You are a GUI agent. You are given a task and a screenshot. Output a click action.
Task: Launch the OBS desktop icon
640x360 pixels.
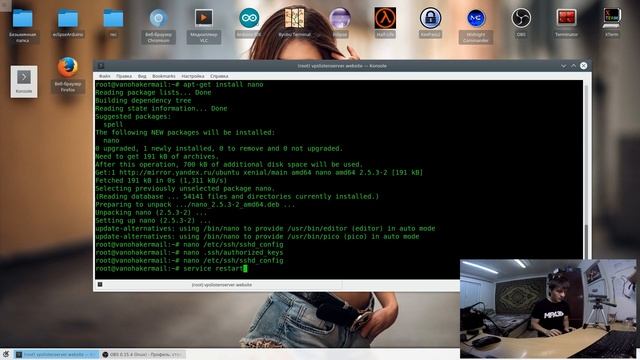click(521, 18)
